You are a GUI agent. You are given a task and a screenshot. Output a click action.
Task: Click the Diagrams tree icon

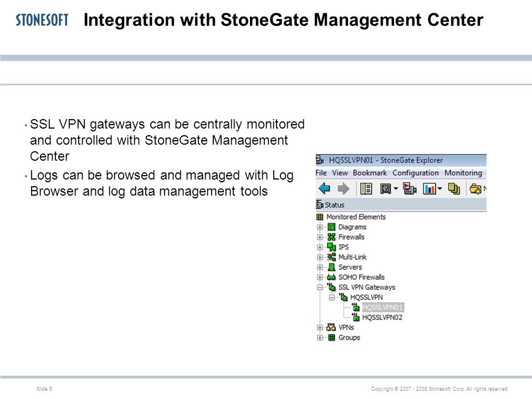coord(331,227)
